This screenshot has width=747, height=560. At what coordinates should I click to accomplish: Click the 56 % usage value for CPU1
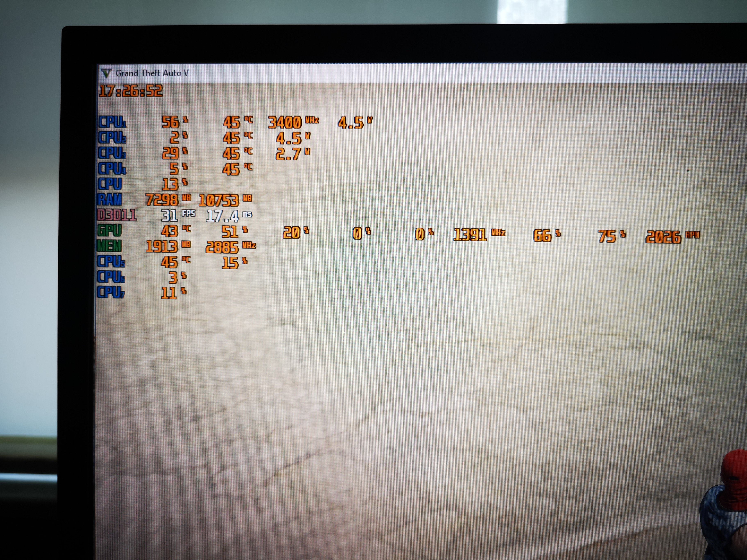coord(175,122)
